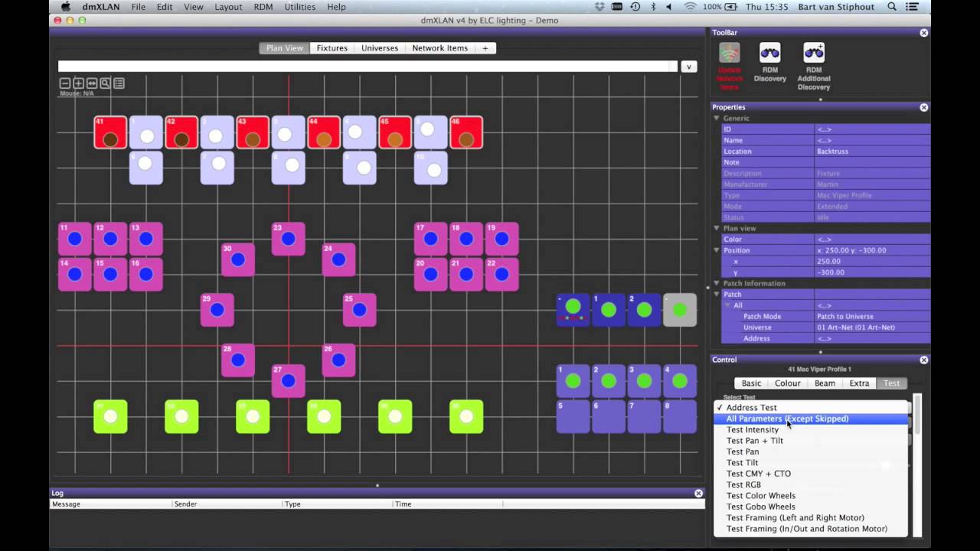Select red fixture 44 on the plan
This screenshot has height=551, width=980.
[x=324, y=132]
